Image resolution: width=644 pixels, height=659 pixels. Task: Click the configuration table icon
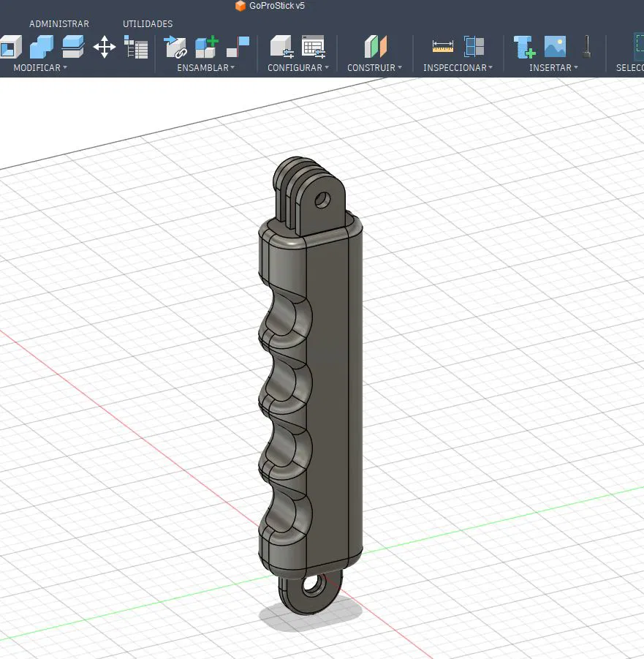tap(313, 48)
